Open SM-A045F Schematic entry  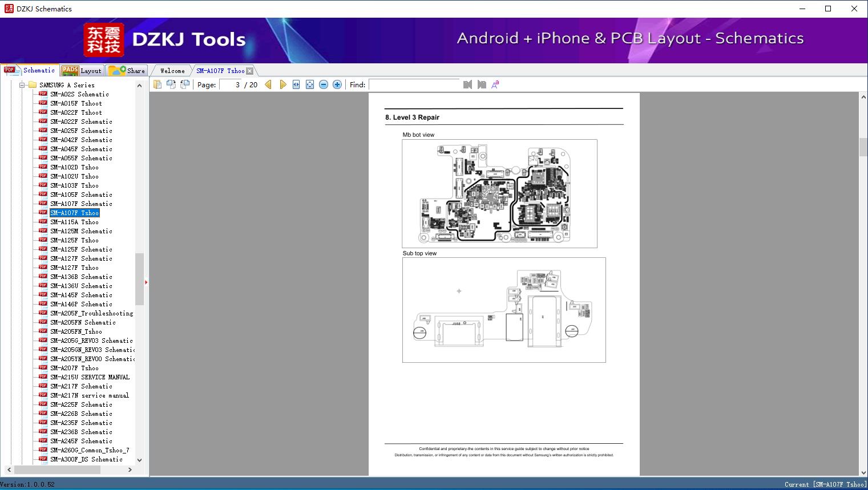[81, 149]
